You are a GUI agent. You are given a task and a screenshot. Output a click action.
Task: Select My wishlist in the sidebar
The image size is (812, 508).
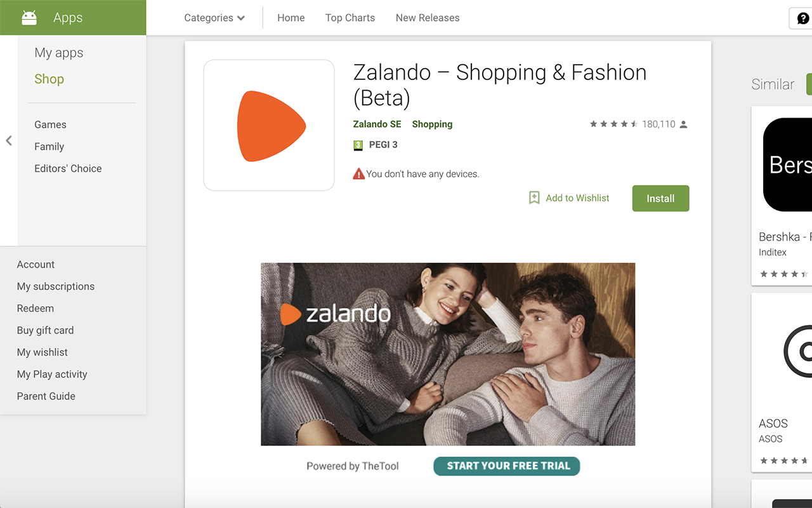click(42, 352)
